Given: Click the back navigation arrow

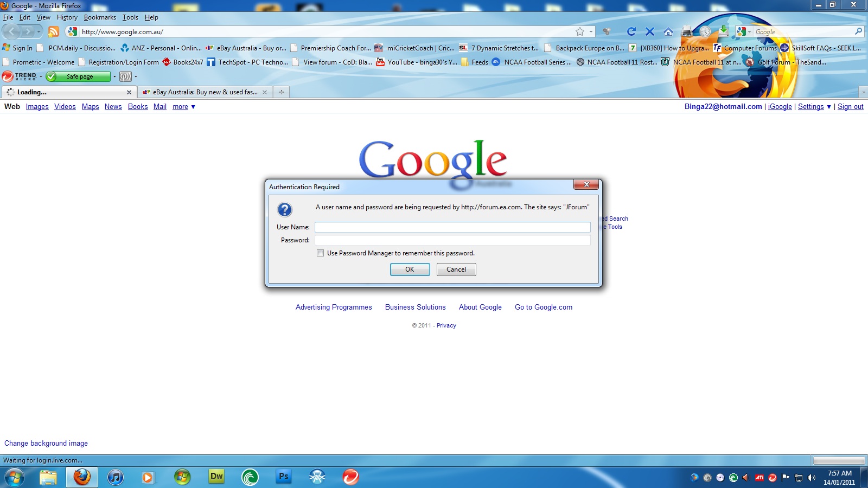Looking at the screenshot, I should pyautogui.click(x=12, y=31).
